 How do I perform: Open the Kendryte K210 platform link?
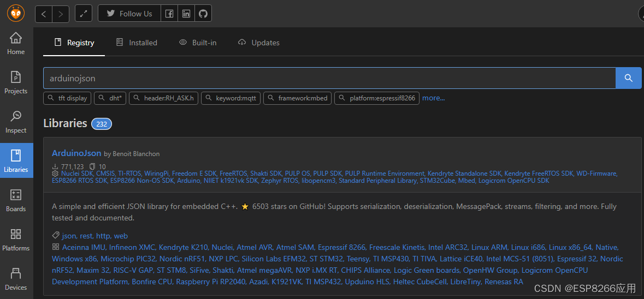pyautogui.click(x=184, y=247)
